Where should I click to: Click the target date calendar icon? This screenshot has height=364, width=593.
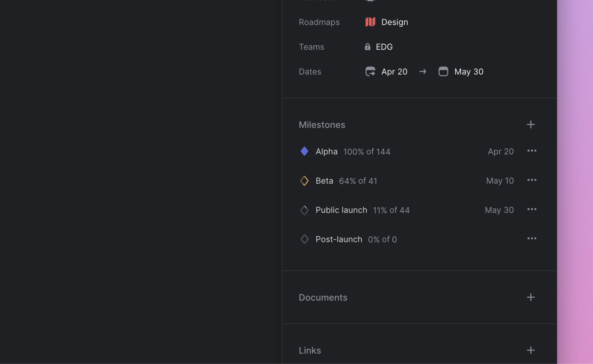click(443, 71)
